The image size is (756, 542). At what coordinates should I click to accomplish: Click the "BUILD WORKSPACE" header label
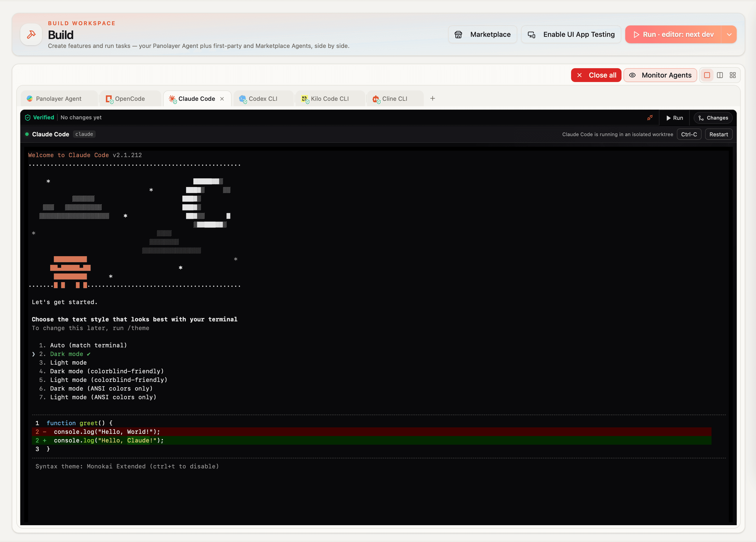pyautogui.click(x=82, y=23)
